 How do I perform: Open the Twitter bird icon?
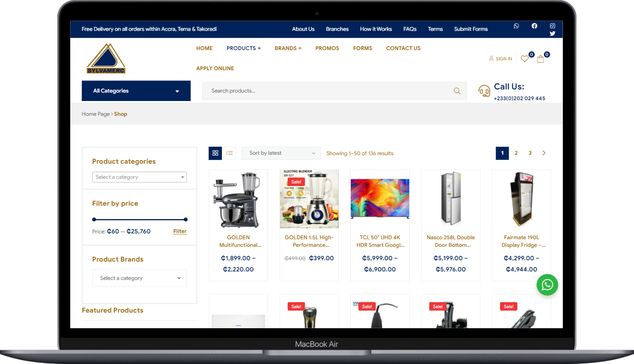[553, 34]
